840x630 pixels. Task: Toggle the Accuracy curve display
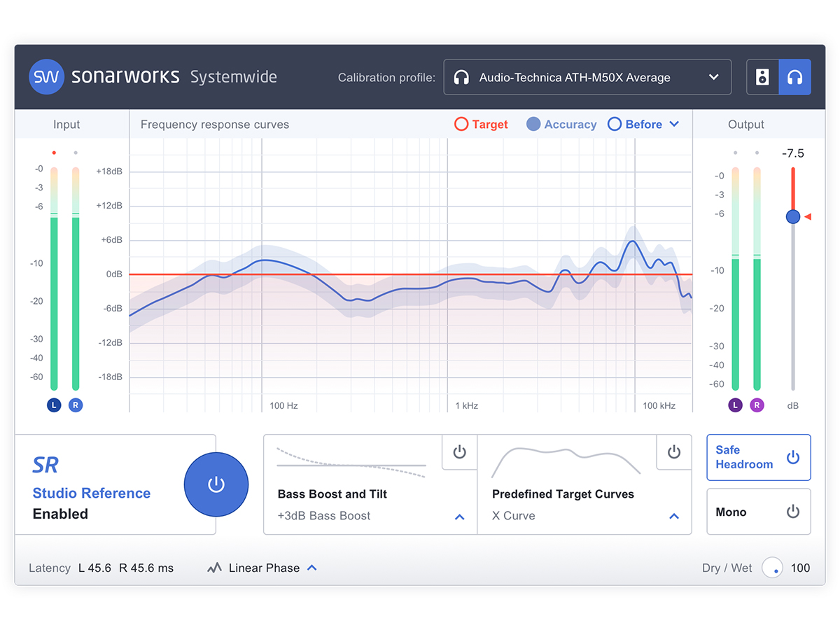point(562,124)
